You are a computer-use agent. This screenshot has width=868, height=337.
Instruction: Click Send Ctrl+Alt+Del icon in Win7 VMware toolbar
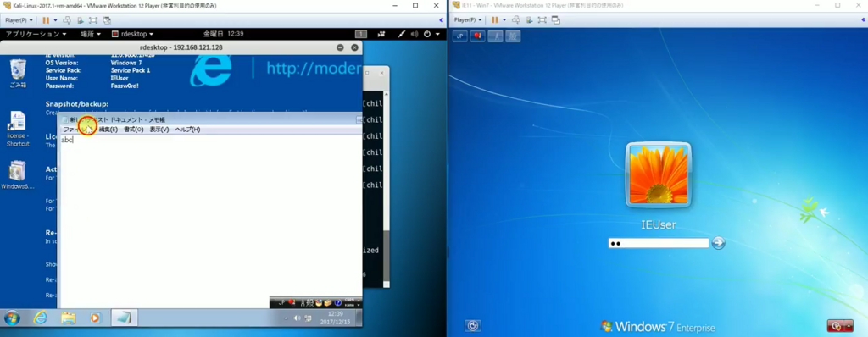point(516,20)
